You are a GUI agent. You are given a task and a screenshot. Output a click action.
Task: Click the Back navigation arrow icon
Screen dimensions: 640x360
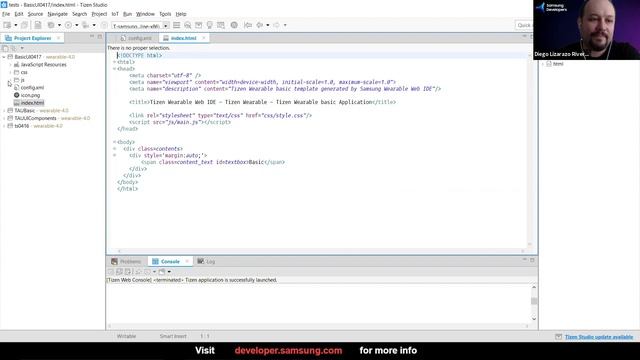pyautogui.click(x=260, y=25)
